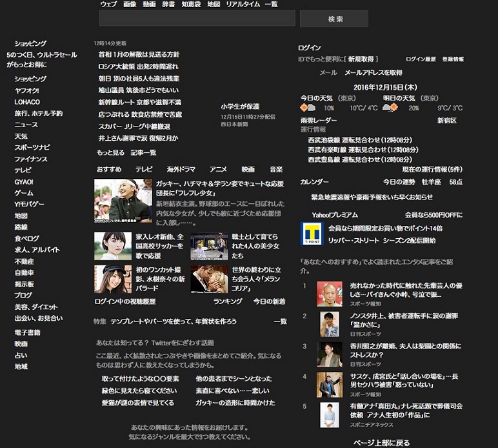Open 旅行、ホテル予約 sidebar link
This screenshot has height=448, width=498.
point(39,114)
